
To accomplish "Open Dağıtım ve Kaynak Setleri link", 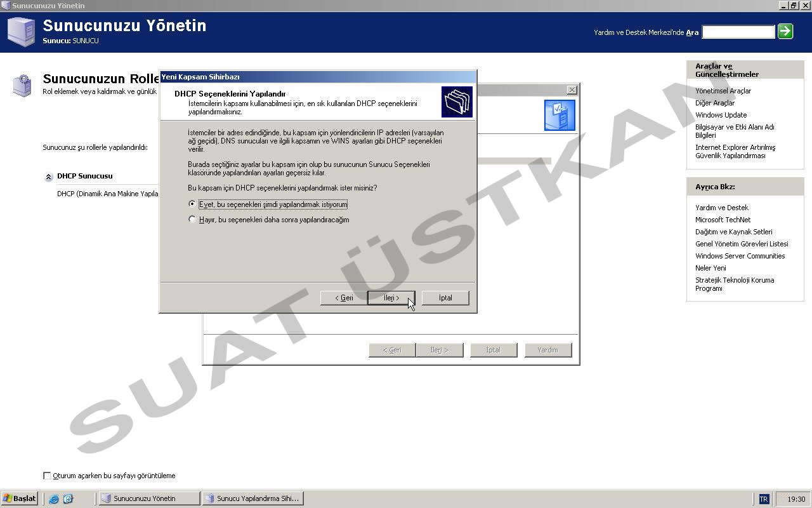I will tap(734, 232).
